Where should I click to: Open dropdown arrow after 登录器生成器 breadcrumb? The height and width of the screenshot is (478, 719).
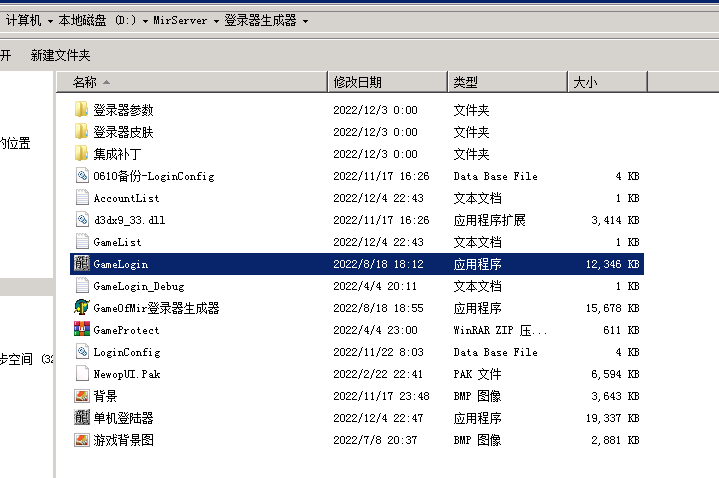click(305, 22)
